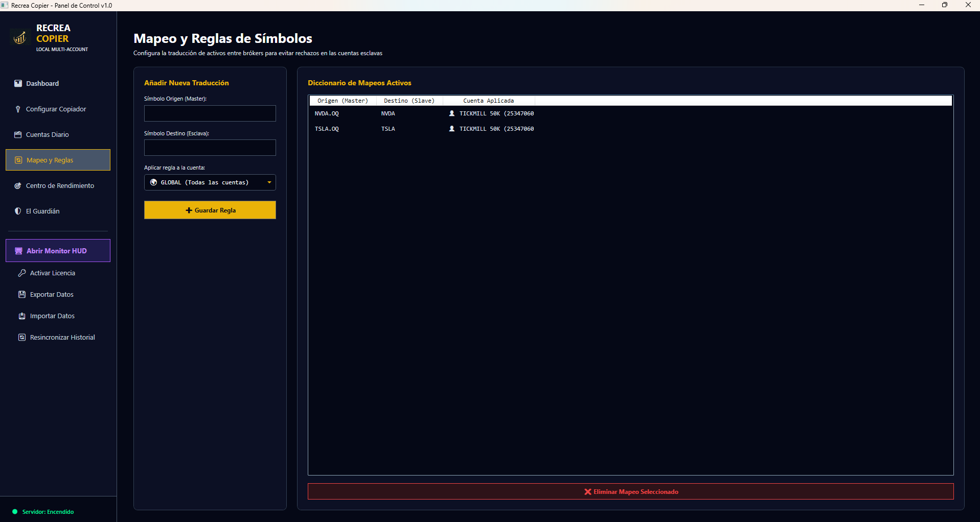This screenshot has height=522, width=980.
Task: Click the Recrea Copier chart logo icon
Action: pyautogui.click(x=20, y=38)
